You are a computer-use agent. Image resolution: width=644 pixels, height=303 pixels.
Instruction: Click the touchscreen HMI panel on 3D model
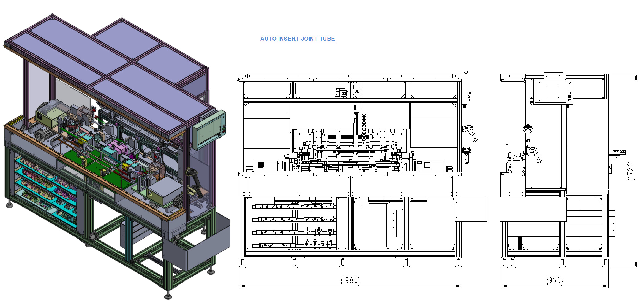point(209,130)
